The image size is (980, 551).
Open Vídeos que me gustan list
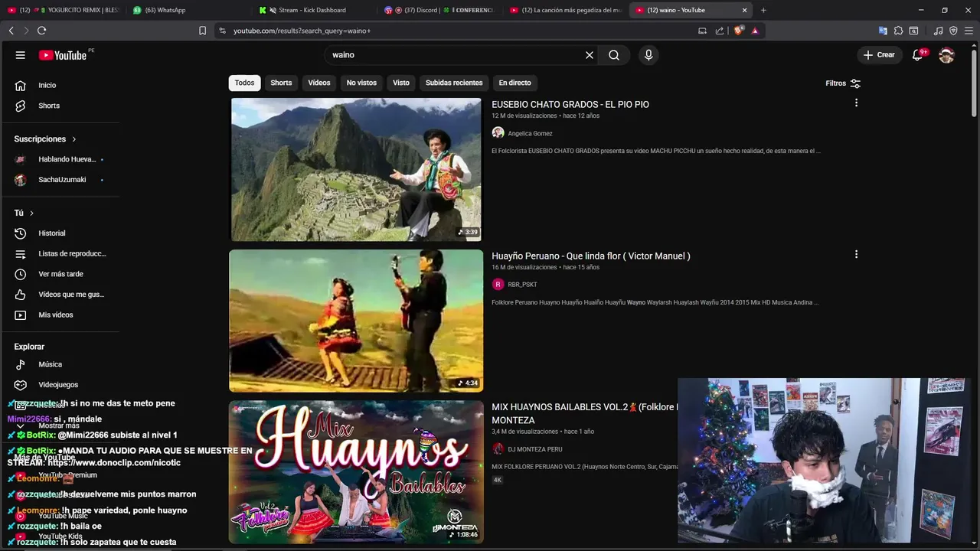point(60,295)
